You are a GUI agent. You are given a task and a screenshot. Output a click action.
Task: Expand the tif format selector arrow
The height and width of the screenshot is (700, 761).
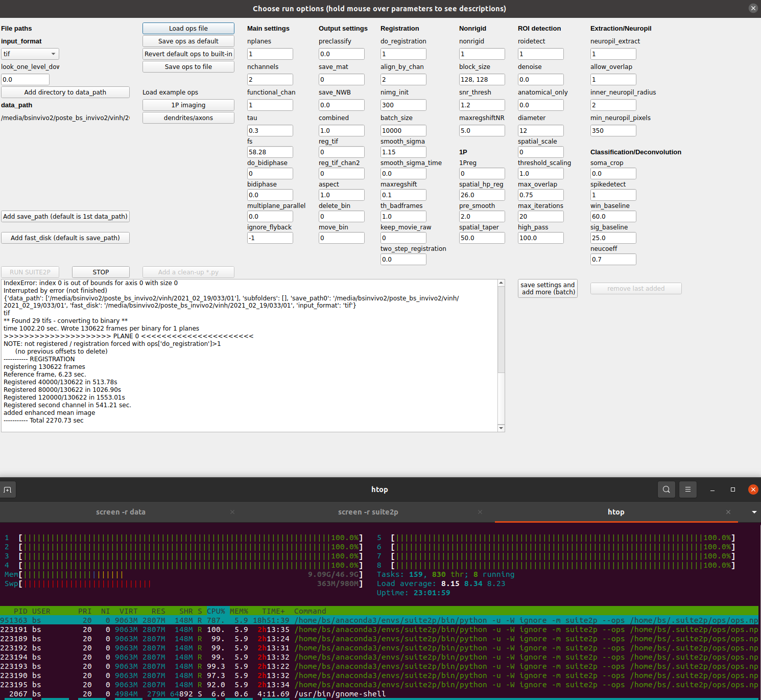click(53, 54)
